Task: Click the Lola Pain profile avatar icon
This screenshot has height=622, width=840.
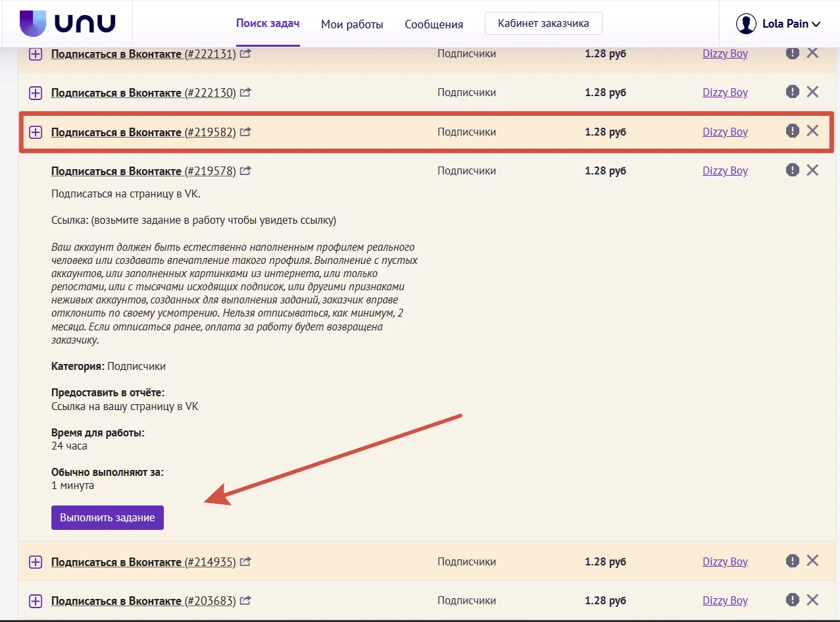Action: (x=746, y=24)
